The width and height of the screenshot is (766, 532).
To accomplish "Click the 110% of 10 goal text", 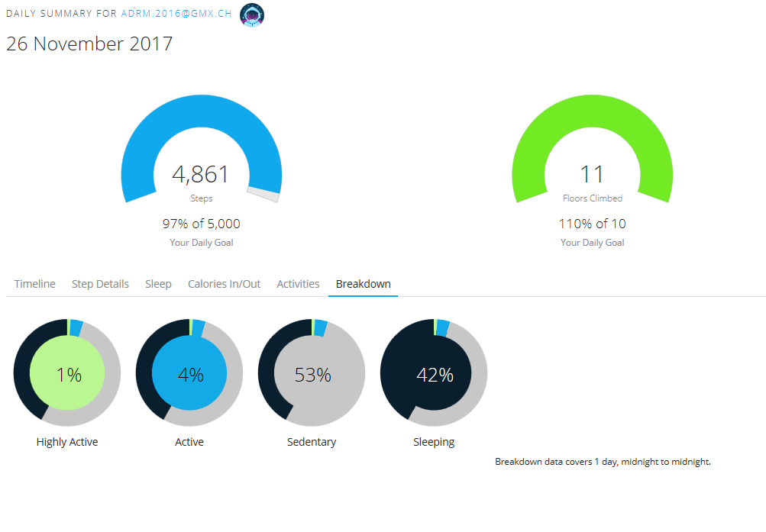I will coord(592,224).
